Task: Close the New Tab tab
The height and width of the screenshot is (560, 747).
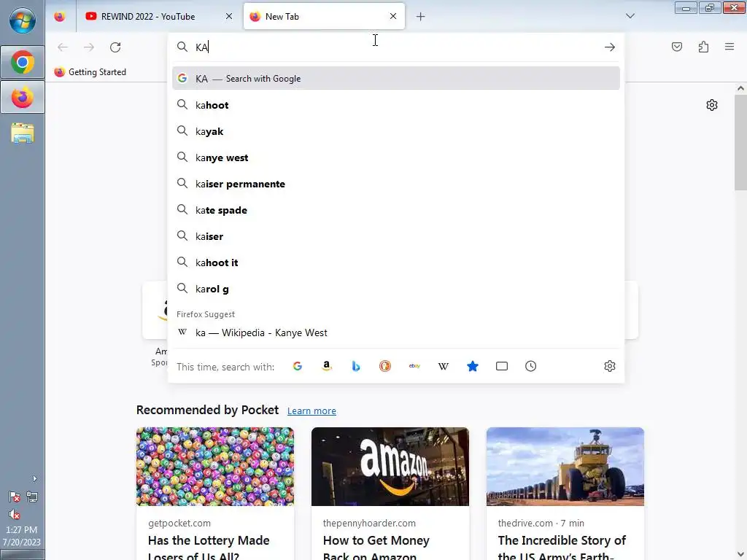Action: [x=393, y=16]
